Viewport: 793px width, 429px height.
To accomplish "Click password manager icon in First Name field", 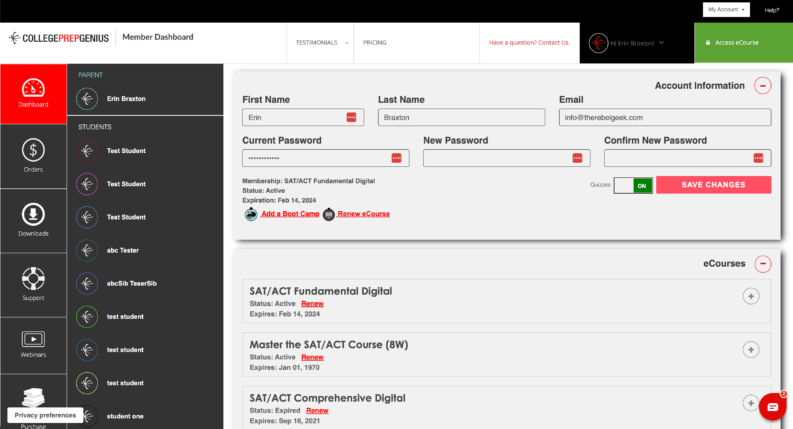I will 351,117.
